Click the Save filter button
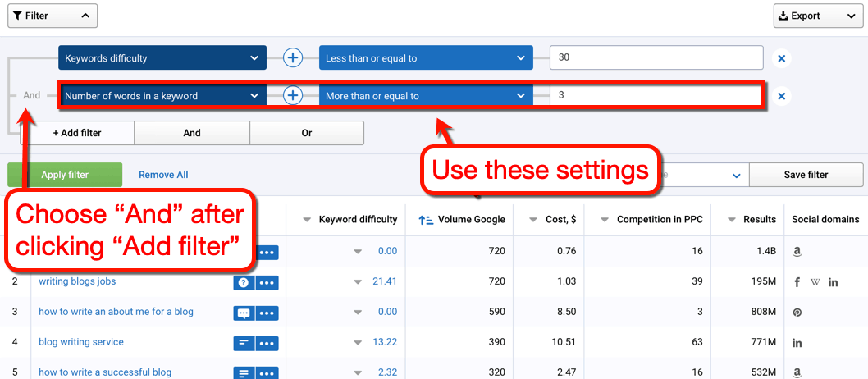This screenshot has width=868, height=379. [x=806, y=175]
